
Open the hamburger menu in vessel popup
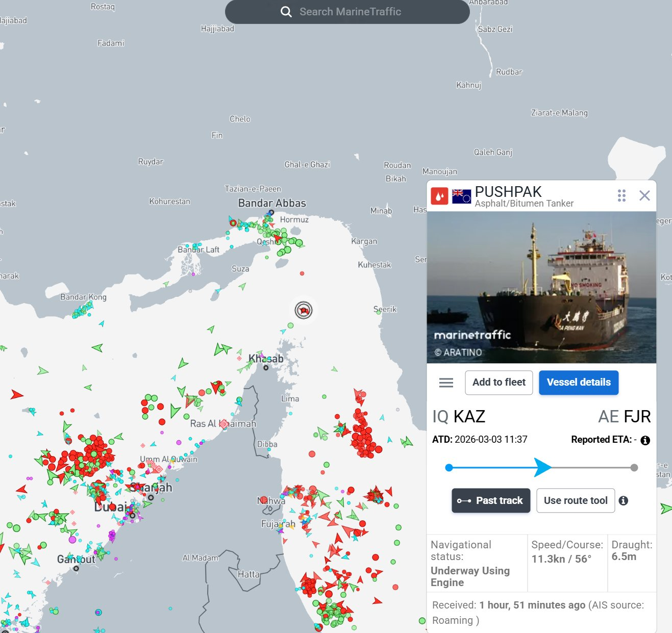[446, 383]
